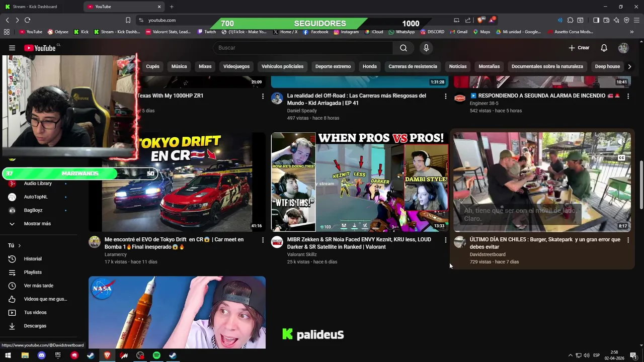
Task: Open the new tab plus button
Action: 172,7
